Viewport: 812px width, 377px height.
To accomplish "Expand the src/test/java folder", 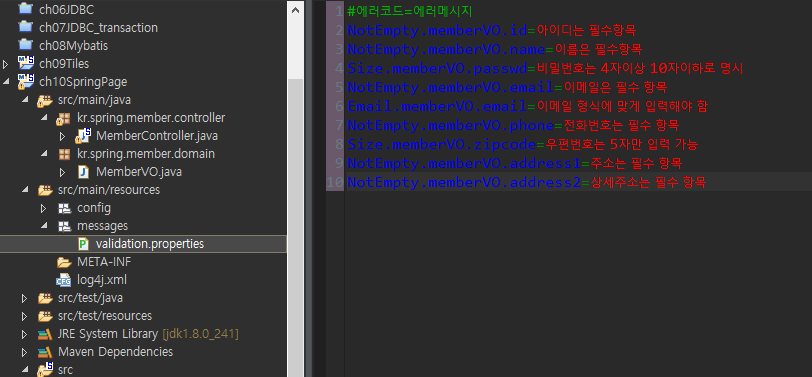I will [x=24, y=298].
